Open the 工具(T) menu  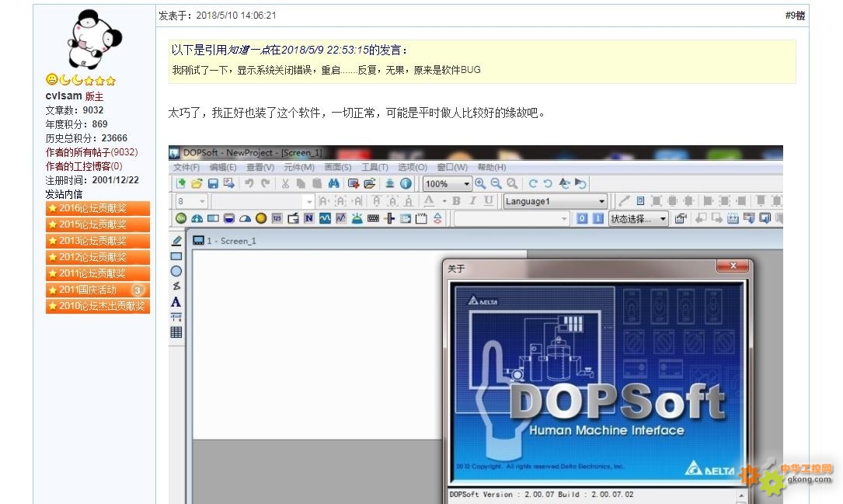374,167
